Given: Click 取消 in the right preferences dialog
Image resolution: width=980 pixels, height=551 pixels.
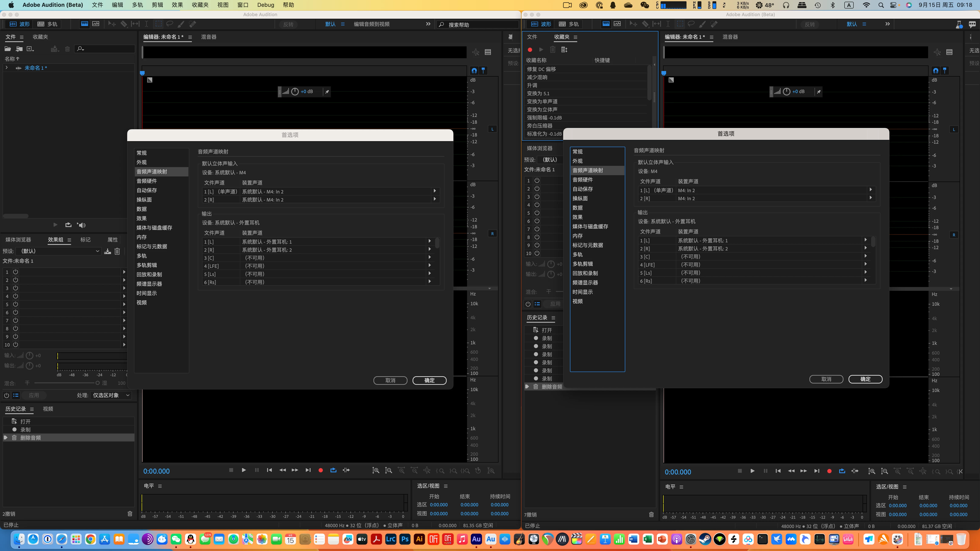Looking at the screenshot, I should 826,379.
